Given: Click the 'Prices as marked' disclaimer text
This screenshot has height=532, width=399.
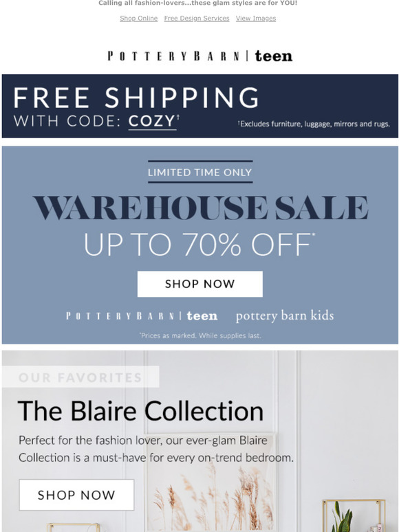Looking at the screenshot, I should tap(200, 335).
